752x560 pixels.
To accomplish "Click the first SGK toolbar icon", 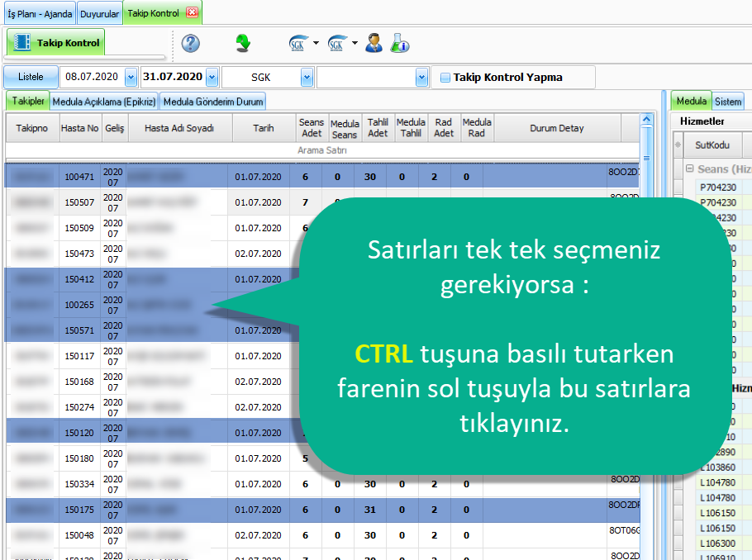I will [x=297, y=43].
